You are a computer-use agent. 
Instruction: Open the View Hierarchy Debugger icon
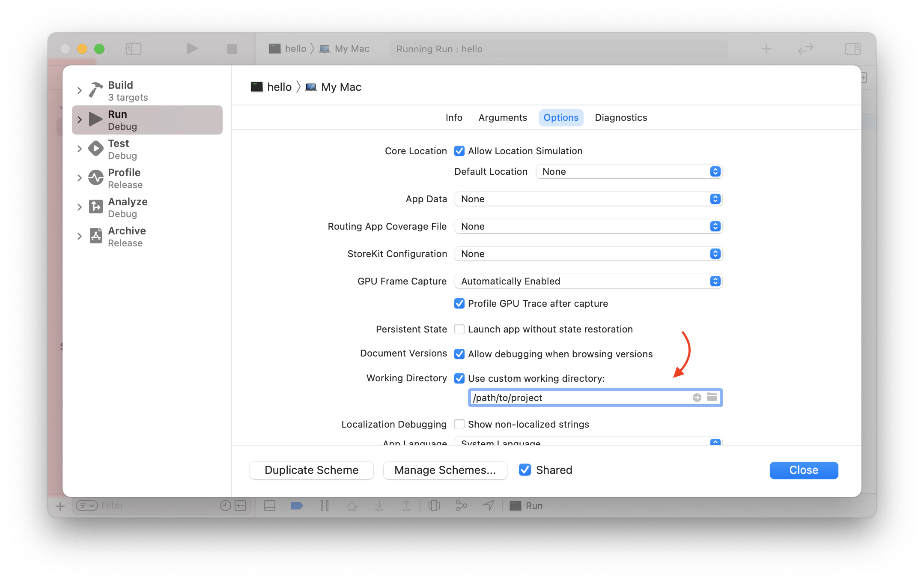tap(434, 506)
